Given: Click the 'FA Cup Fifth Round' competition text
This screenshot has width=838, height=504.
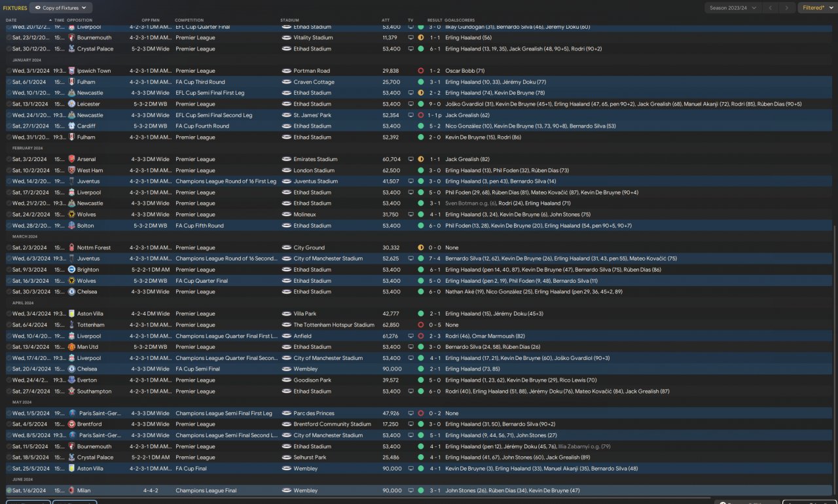Looking at the screenshot, I should [x=200, y=226].
